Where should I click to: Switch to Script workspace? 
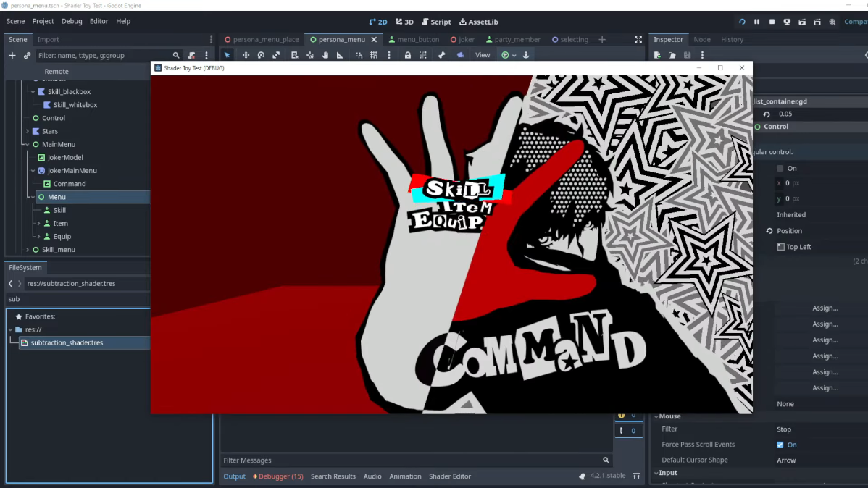[x=436, y=22]
